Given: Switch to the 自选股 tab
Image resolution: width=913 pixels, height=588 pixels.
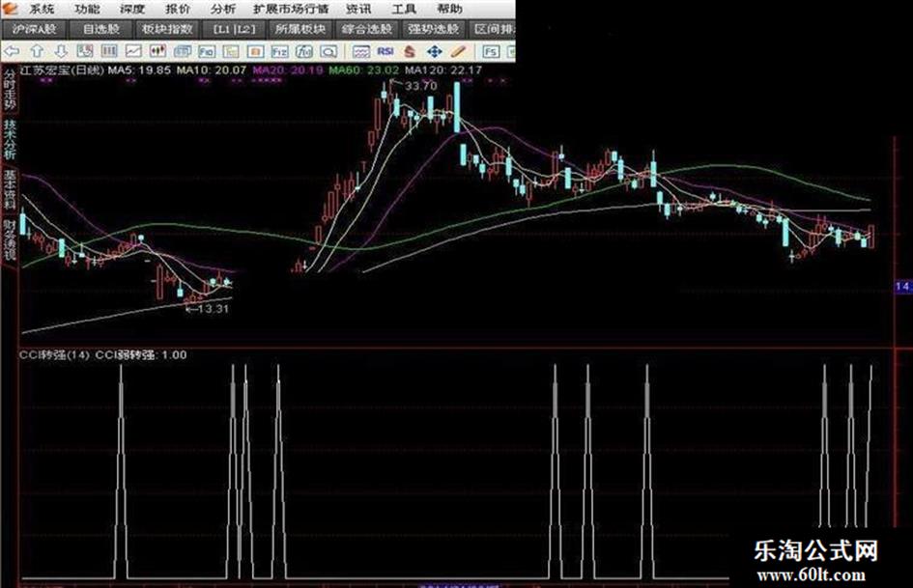Looking at the screenshot, I should (101, 29).
